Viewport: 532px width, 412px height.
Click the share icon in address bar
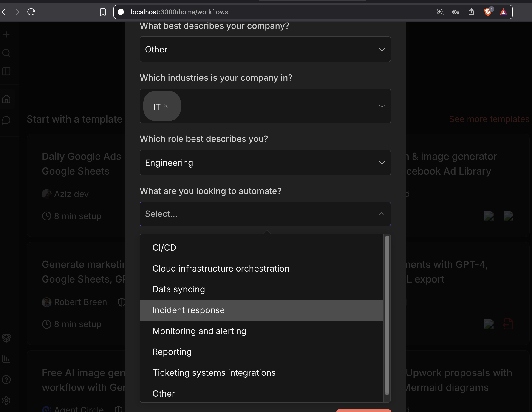point(471,12)
